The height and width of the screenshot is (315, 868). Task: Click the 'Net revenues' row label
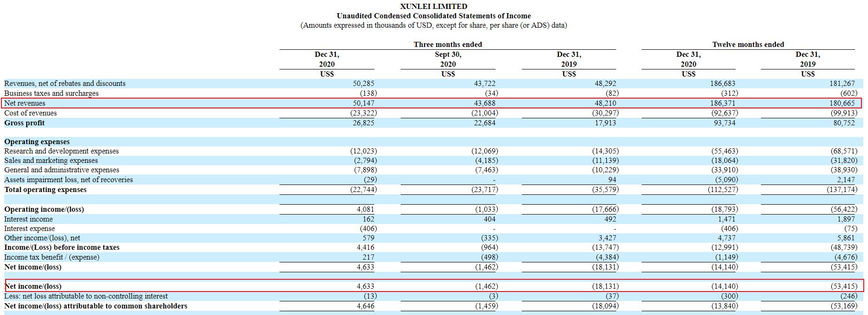coord(25,103)
